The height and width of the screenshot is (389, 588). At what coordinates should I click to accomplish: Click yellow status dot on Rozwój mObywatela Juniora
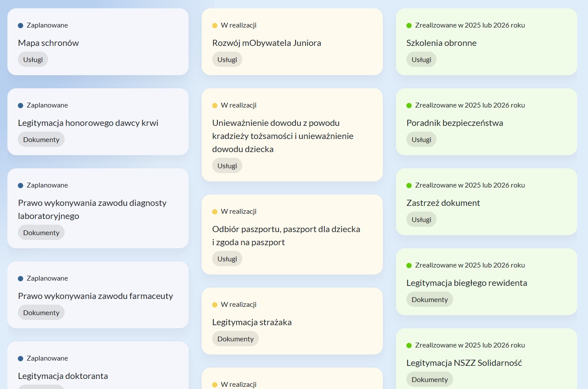215,25
